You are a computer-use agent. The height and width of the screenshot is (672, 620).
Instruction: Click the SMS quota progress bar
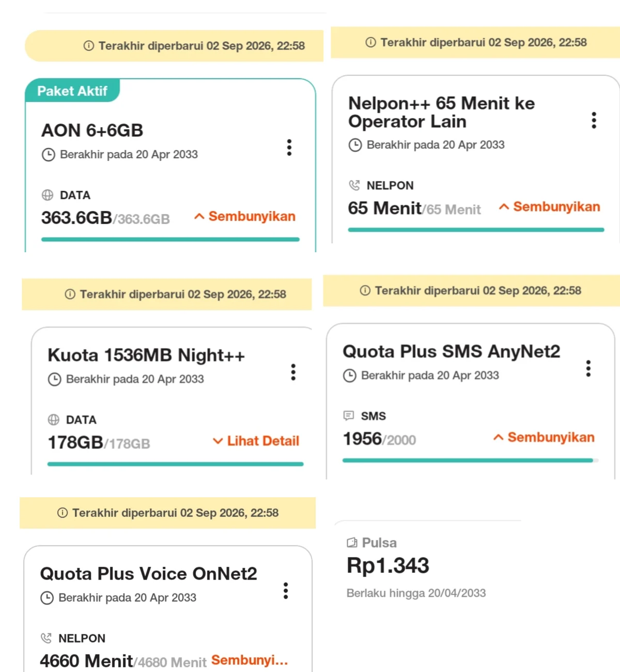(471, 460)
